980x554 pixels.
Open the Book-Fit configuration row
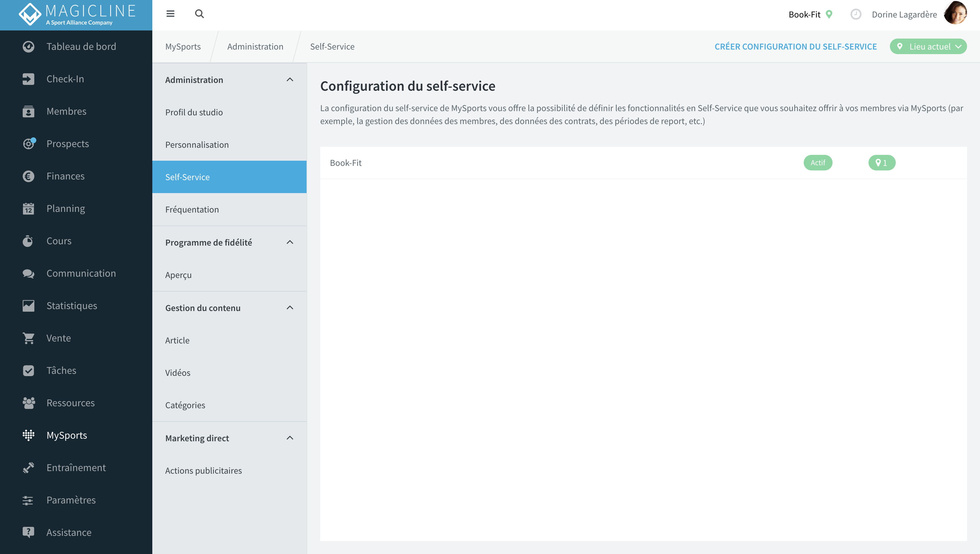(643, 163)
